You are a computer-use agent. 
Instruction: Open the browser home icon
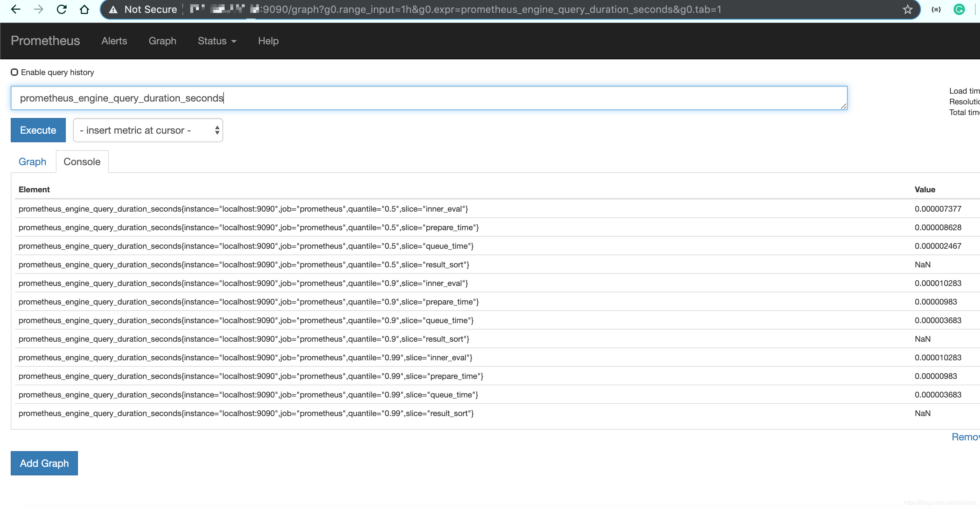[84, 9]
